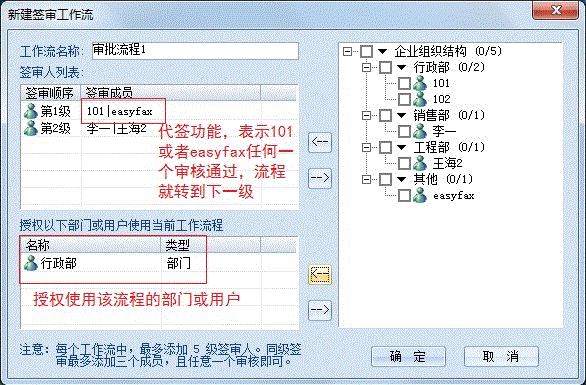Click the easyfax user icon in tree
This screenshot has height=385, width=586.
pyautogui.click(x=420, y=195)
